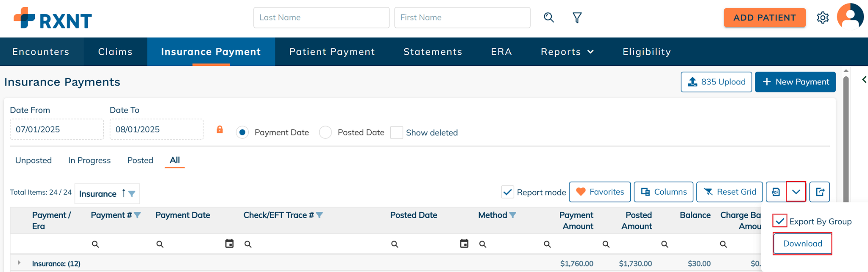Click the Download button
The height and width of the screenshot is (272, 868).
[x=802, y=244]
